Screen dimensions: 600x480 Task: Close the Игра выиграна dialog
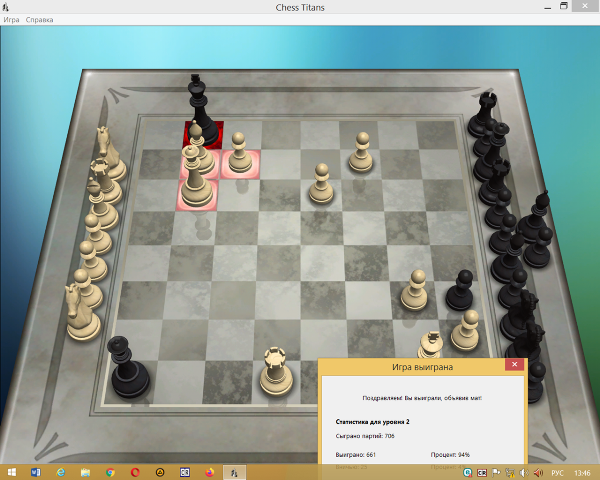514,366
